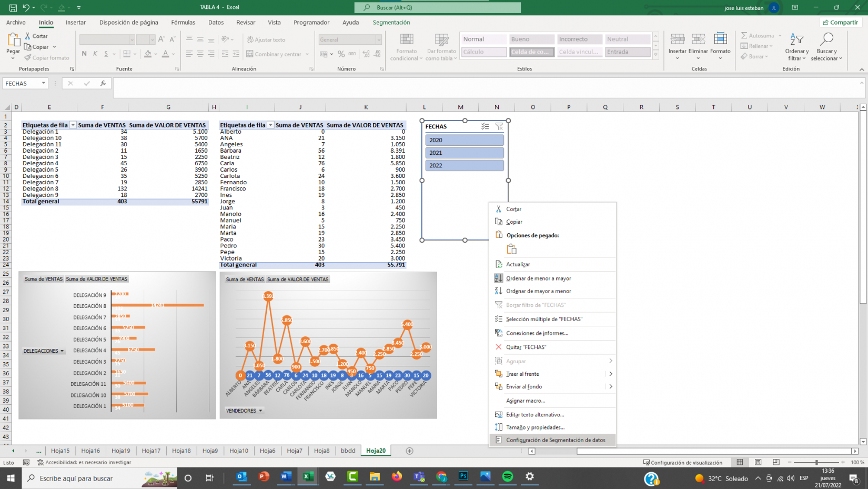Image resolution: width=868 pixels, height=489 pixels.
Task: Open the Insertar ribbon tab
Action: (x=76, y=23)
